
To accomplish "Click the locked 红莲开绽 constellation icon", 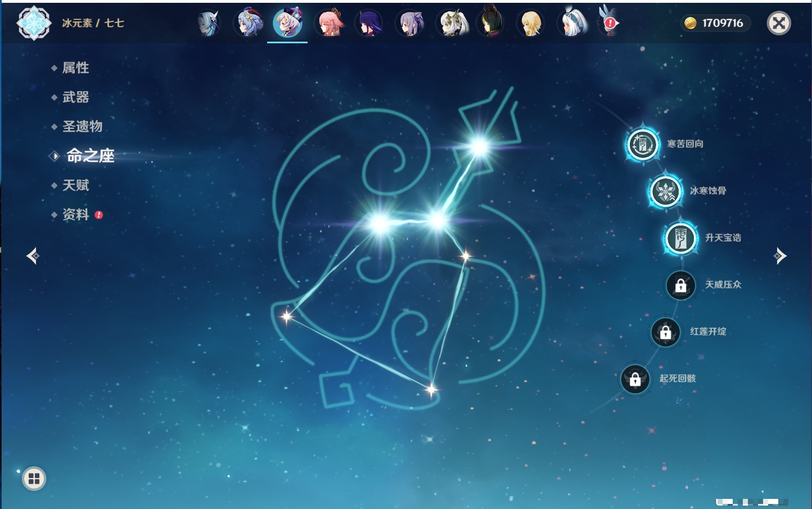I will pos(665,332).
